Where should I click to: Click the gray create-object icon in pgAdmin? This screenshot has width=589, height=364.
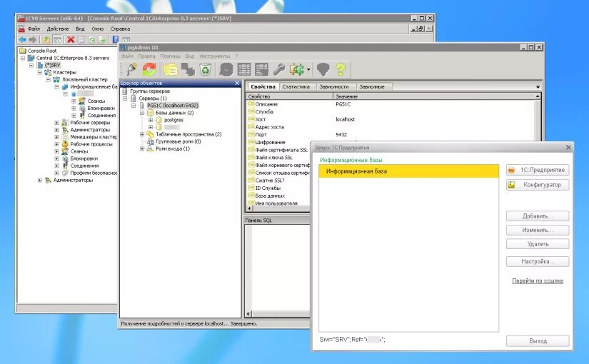coord(188,69)
